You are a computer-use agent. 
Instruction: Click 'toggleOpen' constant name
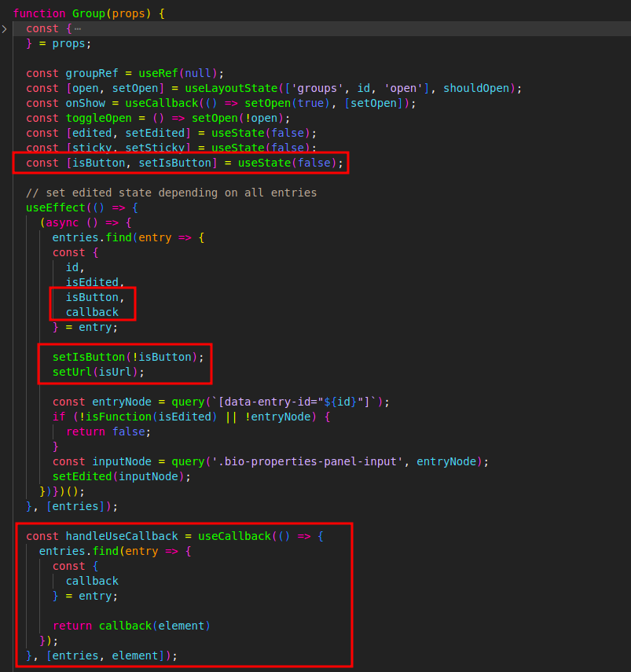click(98, 118)
